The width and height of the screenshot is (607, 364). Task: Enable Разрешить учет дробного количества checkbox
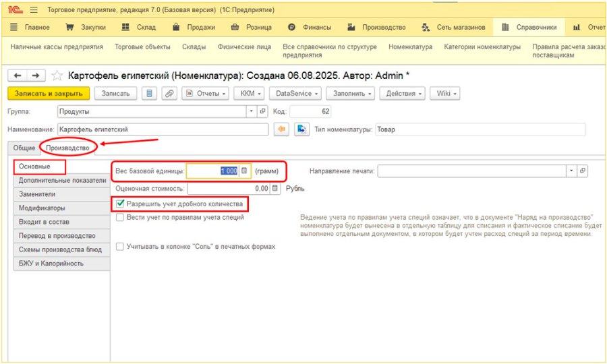coord(120,204)
